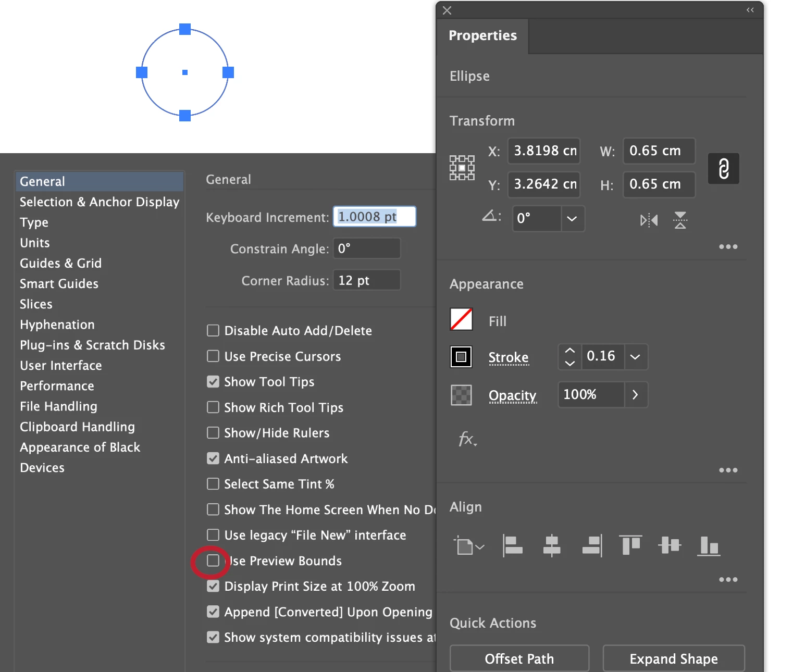Expand the opacity slider arrow
This screenshot has height=672, width=793.
click(635, 395)
